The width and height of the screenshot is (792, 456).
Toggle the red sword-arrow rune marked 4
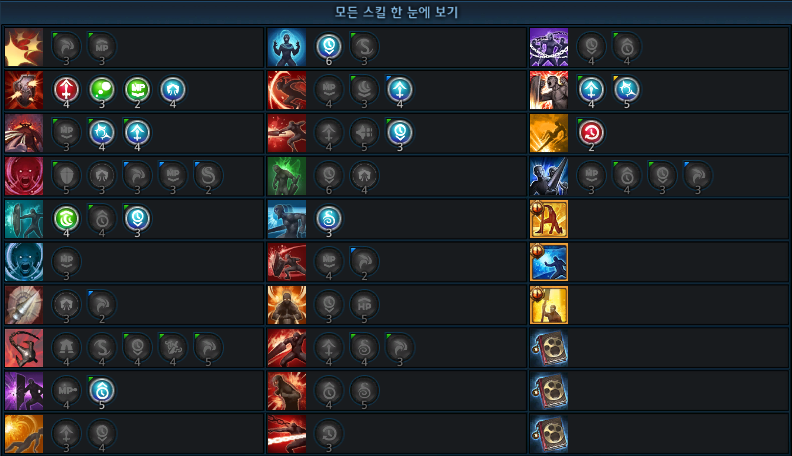pos(66,90)
